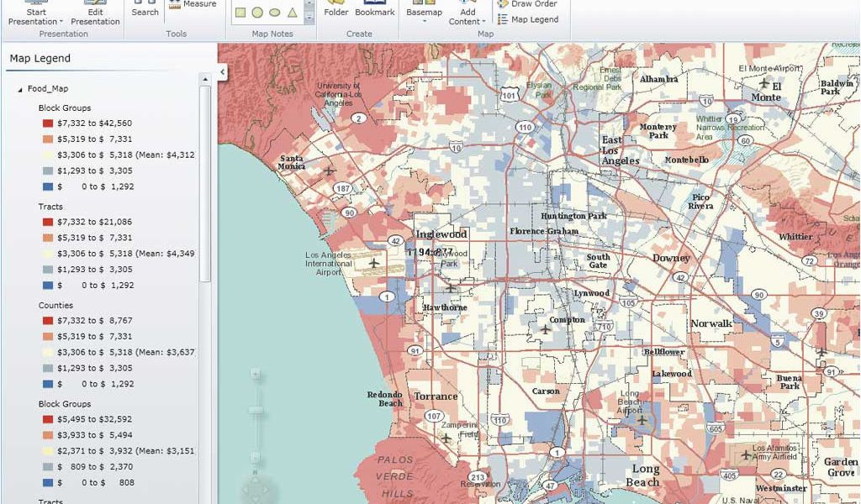Click the Map Legend panel title
This screenshot has height=504, width=861.
click(40, 58)
